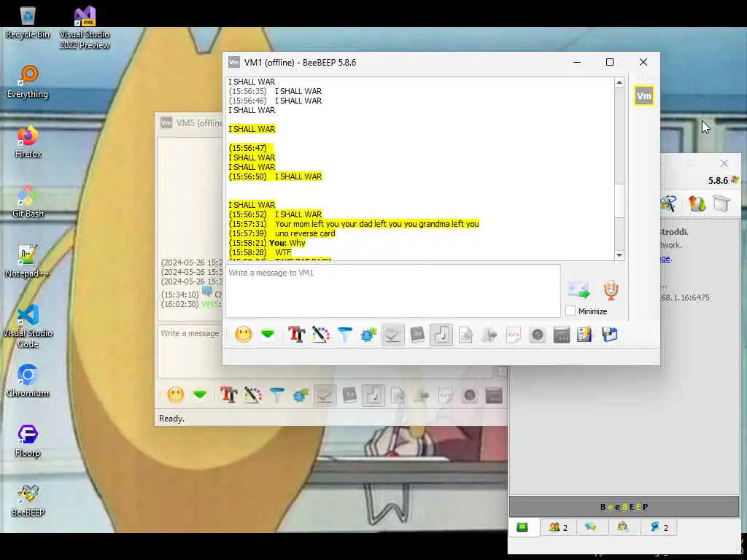Click 'uno reverse card' message in chat
The image size is (747, 560).
(305, 233)
